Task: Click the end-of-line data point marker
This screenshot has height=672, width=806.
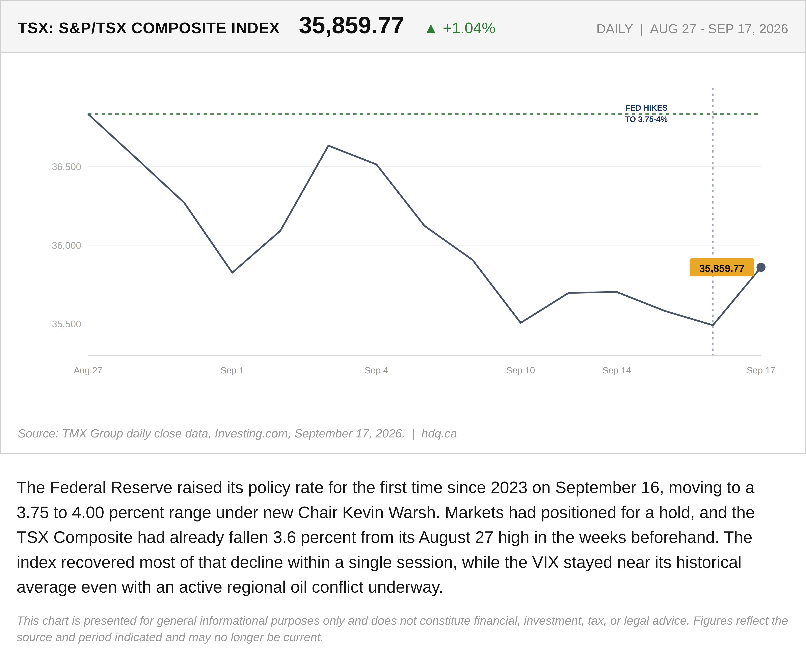Action: pos(761,267)
